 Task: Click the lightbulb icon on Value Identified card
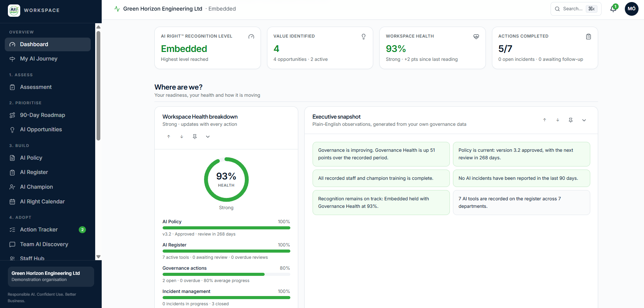coord(364,37)
